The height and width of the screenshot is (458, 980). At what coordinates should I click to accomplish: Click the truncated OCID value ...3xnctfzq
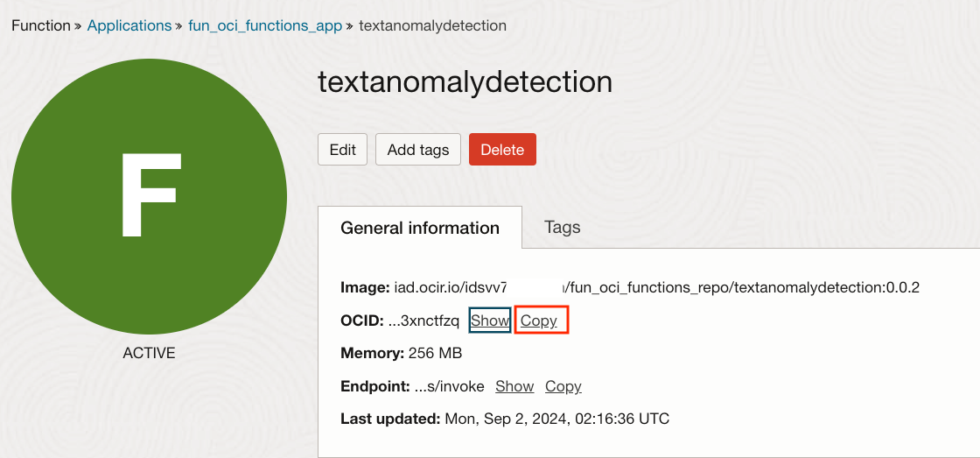[x=423, y=321]
